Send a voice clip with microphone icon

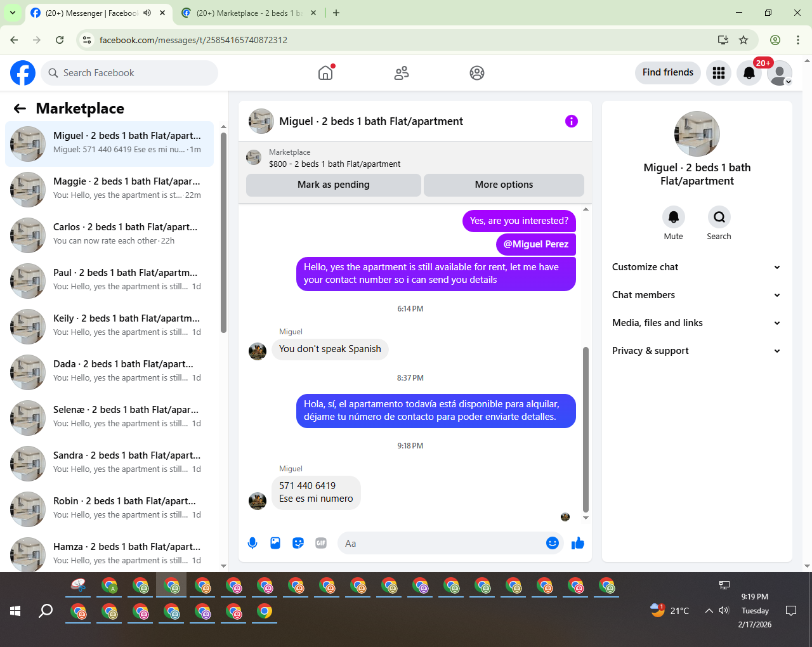(252, 543)
